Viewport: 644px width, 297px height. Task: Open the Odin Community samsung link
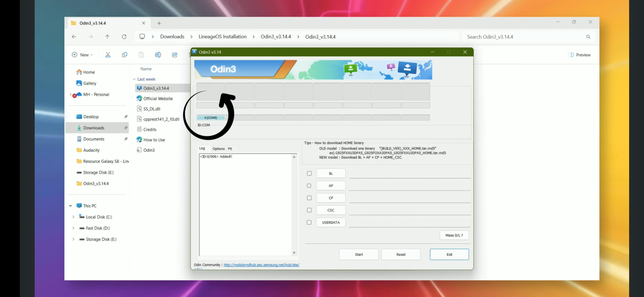261,265
